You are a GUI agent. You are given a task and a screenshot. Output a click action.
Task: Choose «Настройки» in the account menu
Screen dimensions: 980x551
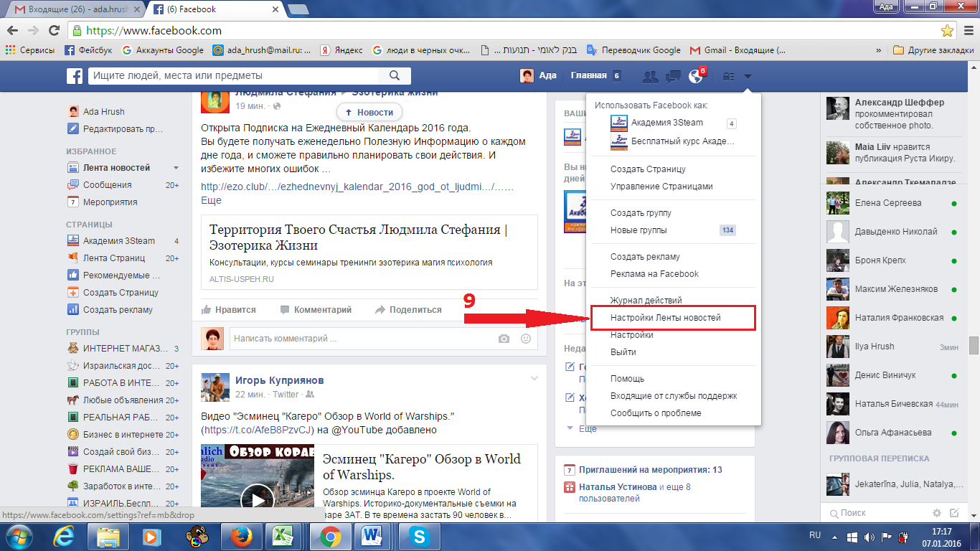[632, 335]
